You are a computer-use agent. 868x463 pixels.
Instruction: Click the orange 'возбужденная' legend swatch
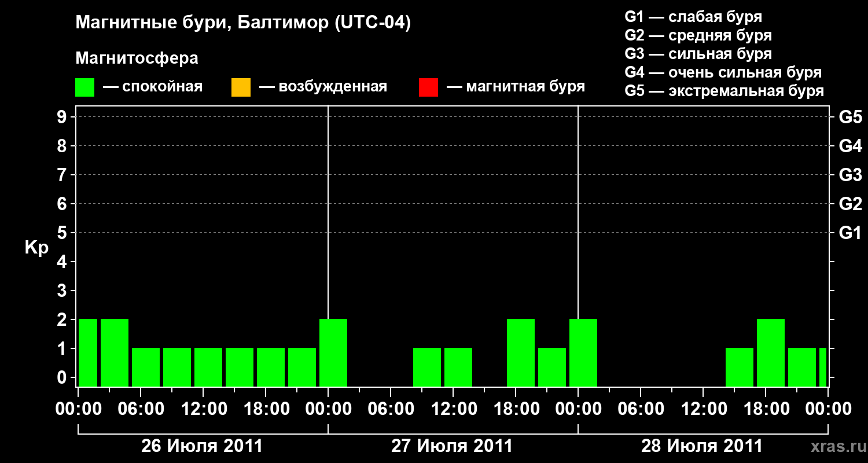(x=241, y=87)
